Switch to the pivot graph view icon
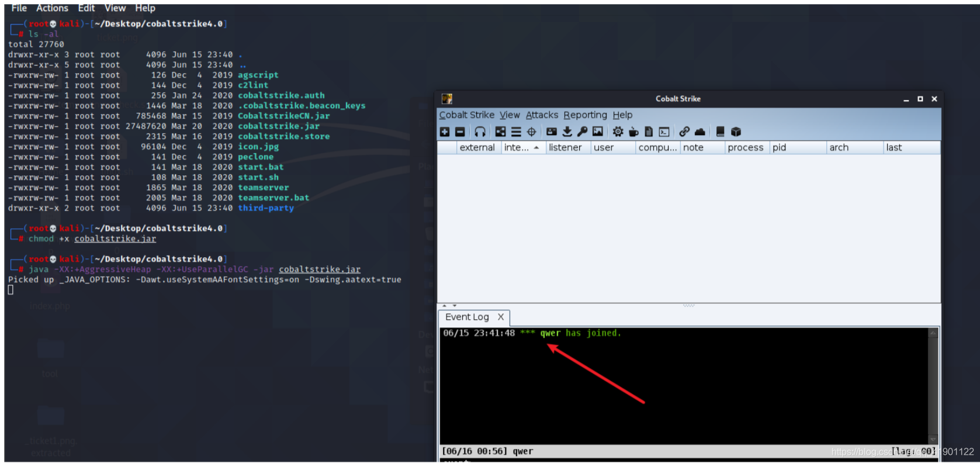The image size is (980, 463). [500, 132]
